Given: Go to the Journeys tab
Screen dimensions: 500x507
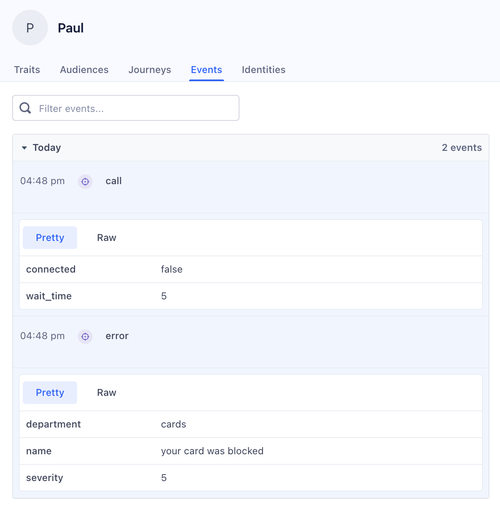Looking at the screenshot, I should (150, 70).
